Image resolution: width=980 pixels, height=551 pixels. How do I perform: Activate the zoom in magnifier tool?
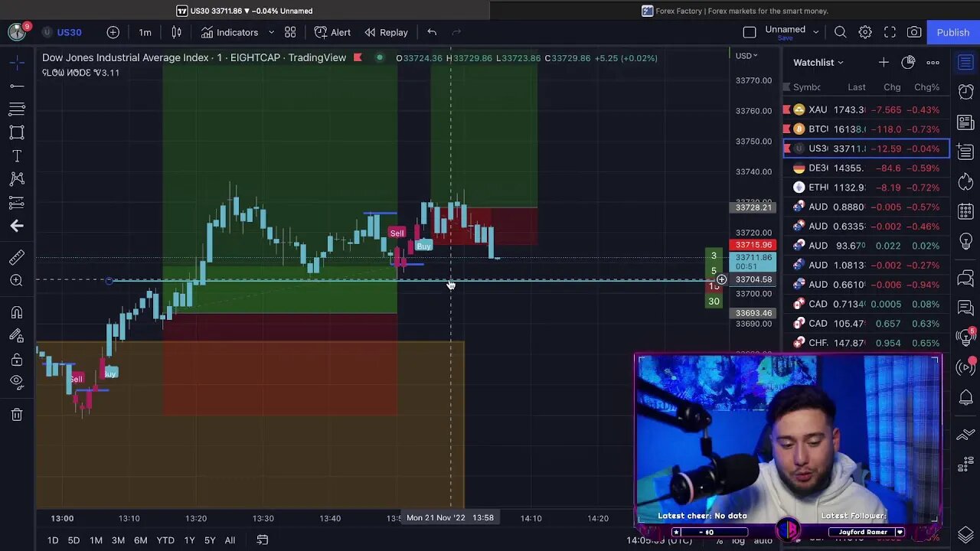[x=17, y=280]
